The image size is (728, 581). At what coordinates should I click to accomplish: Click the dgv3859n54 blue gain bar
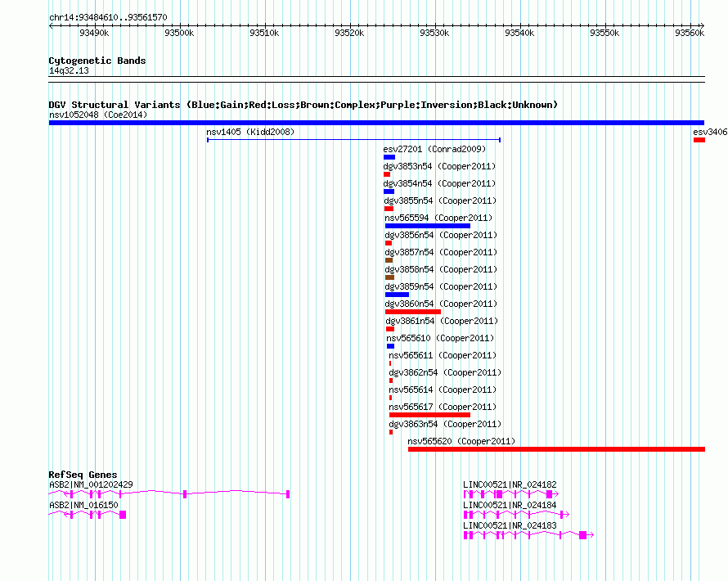[x=397, y=295]
